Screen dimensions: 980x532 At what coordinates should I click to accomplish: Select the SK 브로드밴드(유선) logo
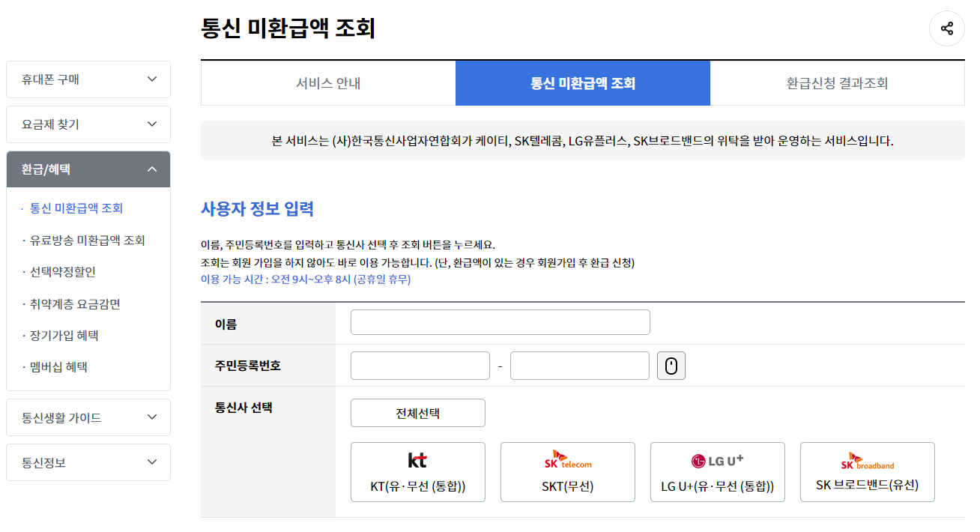867,472
